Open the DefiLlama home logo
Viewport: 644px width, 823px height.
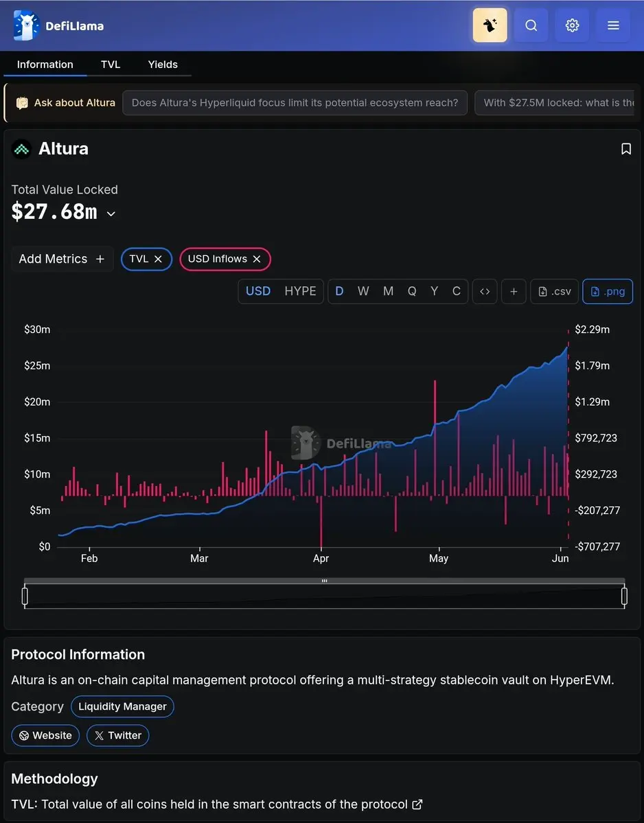coord(59,25)
